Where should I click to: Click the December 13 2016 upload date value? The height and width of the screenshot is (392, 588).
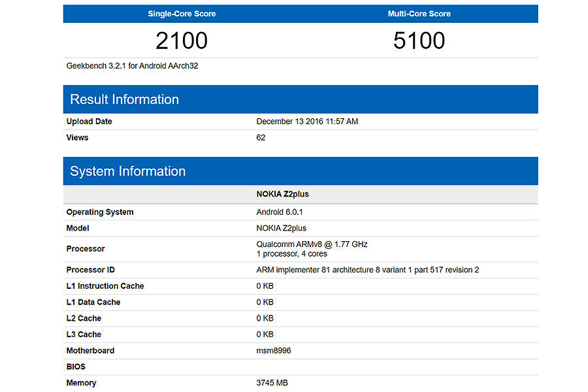[x=307, y=122]
